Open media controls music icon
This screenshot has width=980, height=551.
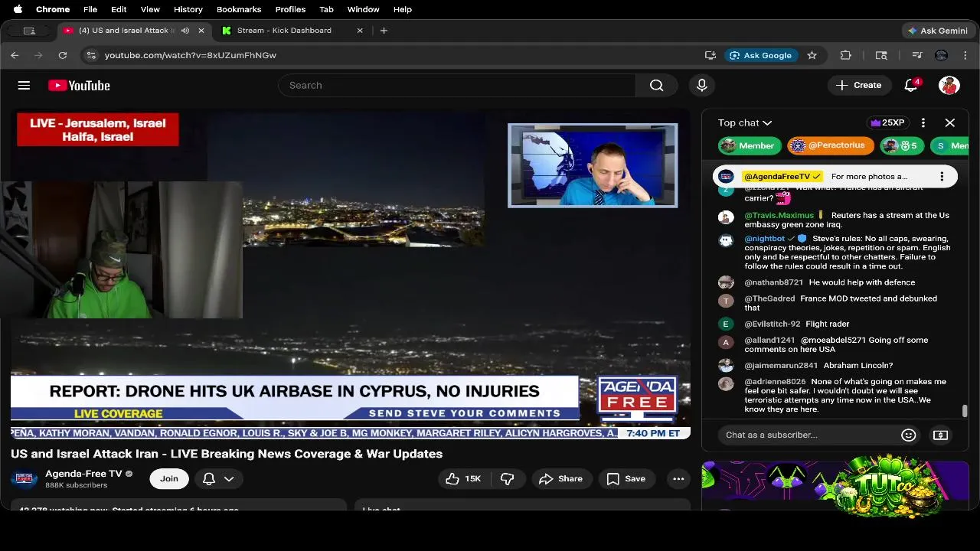click(x=916, y=55)
